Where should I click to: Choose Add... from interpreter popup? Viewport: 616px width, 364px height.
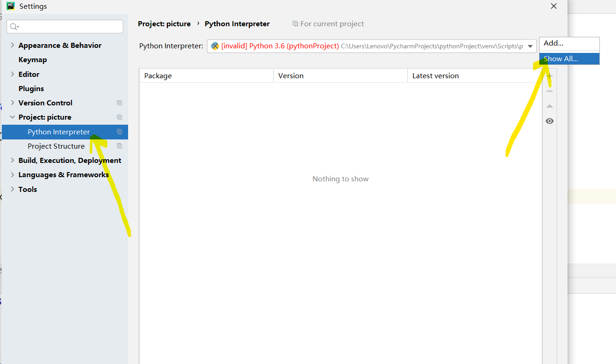[569, 43]
